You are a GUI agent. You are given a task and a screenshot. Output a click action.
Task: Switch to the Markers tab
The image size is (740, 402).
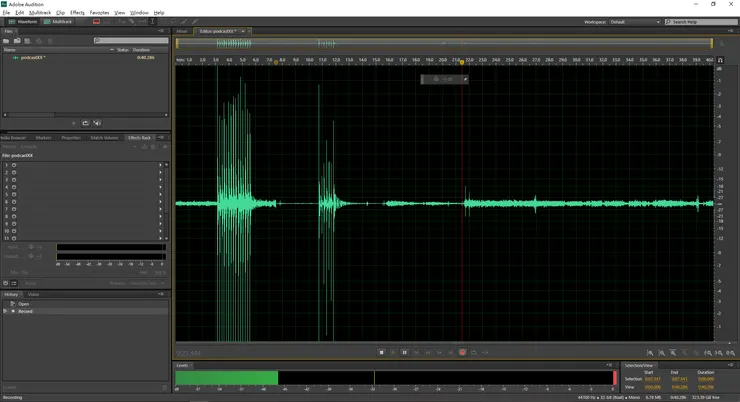43,137
